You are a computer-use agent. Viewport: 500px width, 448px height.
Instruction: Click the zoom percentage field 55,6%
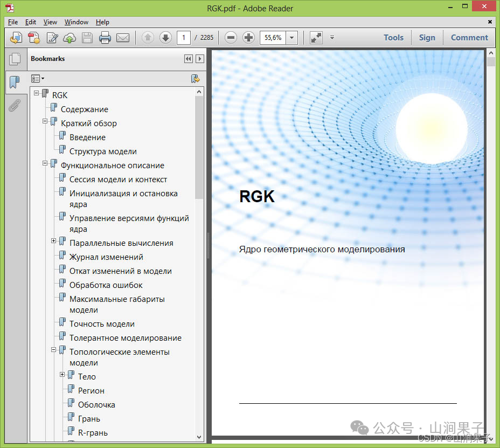click(x=273, y=38)
